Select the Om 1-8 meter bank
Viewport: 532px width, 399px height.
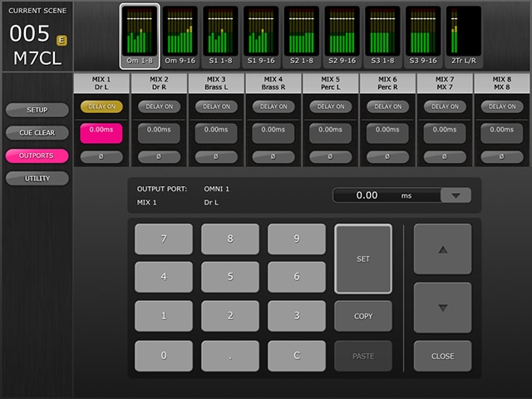coord(138,35)
